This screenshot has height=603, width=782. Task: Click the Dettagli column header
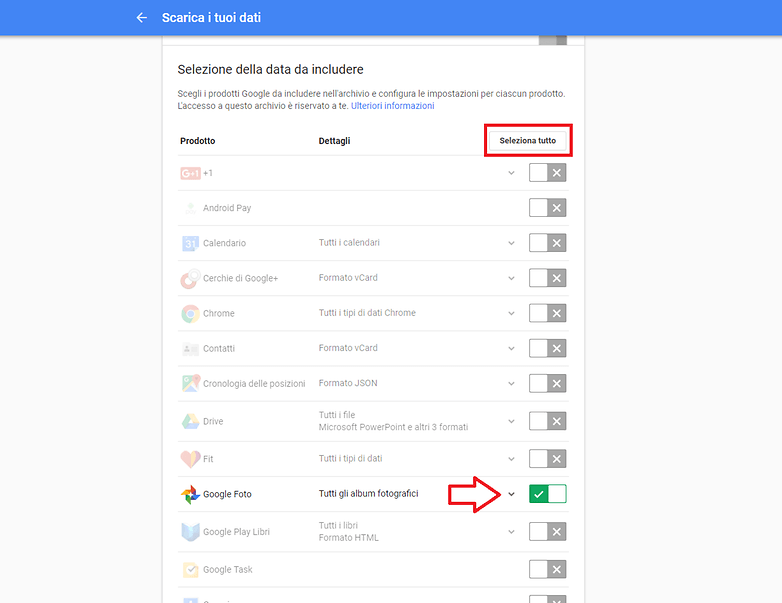(x=334, y=141)
